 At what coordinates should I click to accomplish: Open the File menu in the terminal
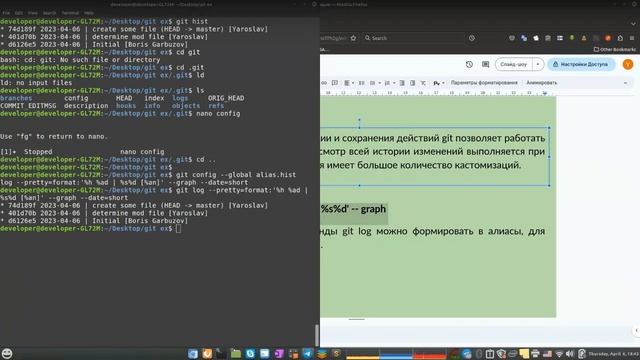[6, 13]
